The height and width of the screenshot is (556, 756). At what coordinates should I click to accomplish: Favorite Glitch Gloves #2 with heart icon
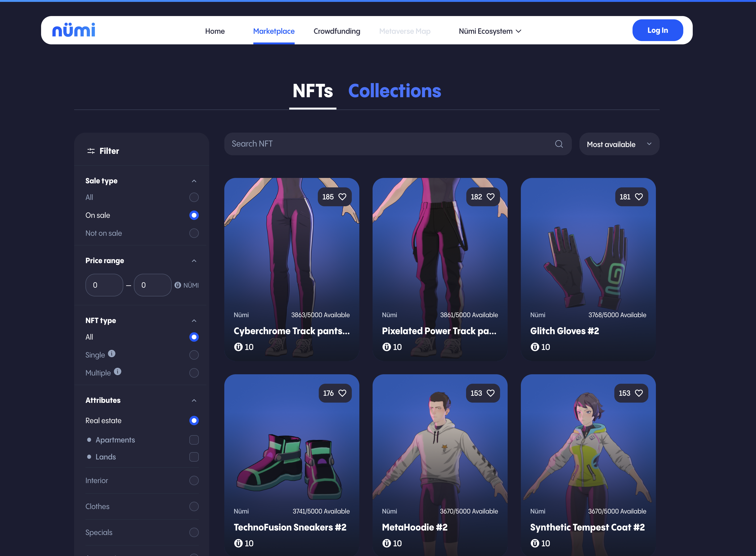638,197
